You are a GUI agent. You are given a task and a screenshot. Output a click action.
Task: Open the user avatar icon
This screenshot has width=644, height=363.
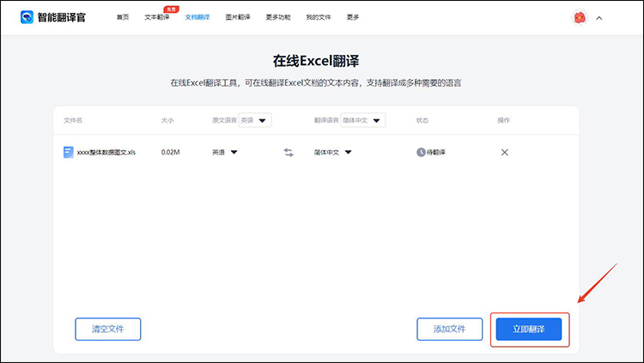point(580,18)
